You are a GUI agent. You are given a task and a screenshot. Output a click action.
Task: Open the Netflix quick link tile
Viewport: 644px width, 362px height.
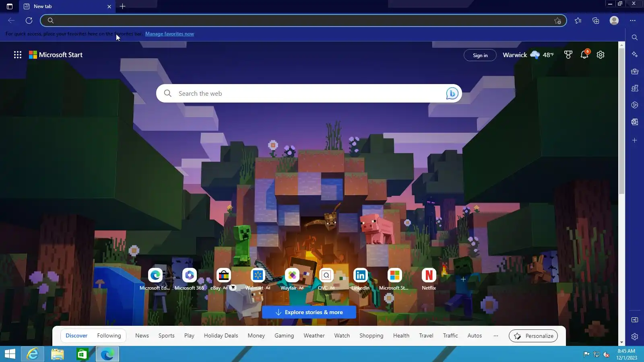[x=429, y=279]
